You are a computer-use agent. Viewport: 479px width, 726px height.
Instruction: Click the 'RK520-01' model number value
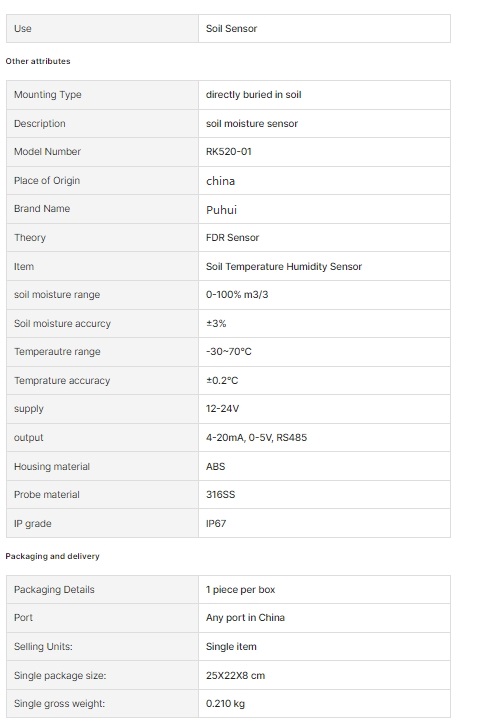pos(229,152)
